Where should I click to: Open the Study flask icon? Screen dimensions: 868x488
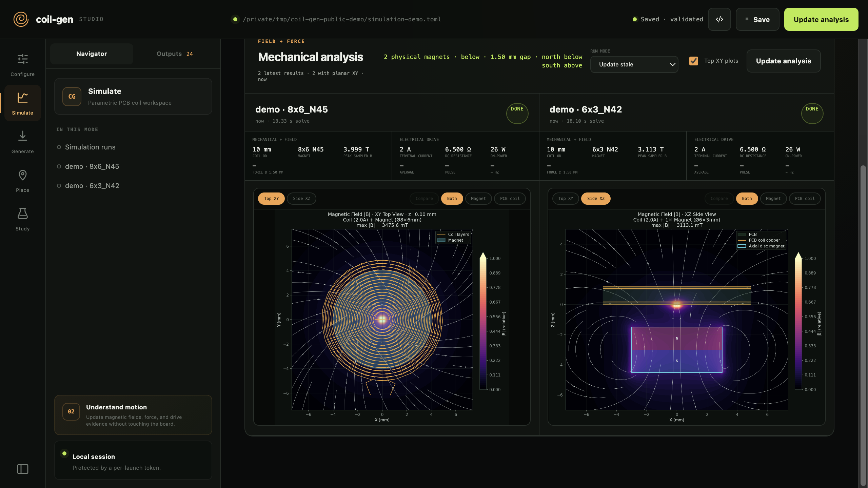point(23,213)
